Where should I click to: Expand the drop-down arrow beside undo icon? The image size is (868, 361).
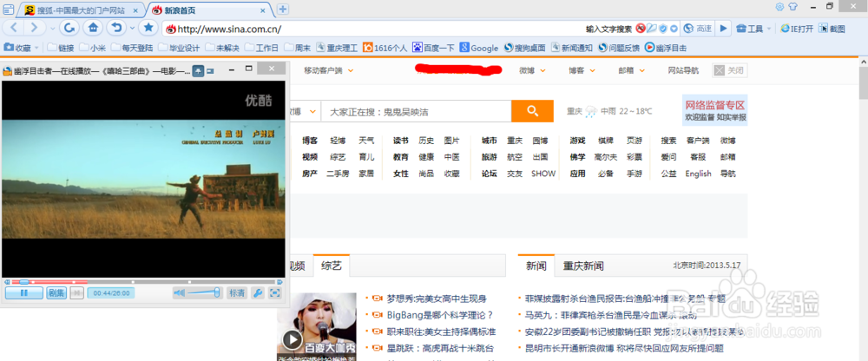point(132,29)
